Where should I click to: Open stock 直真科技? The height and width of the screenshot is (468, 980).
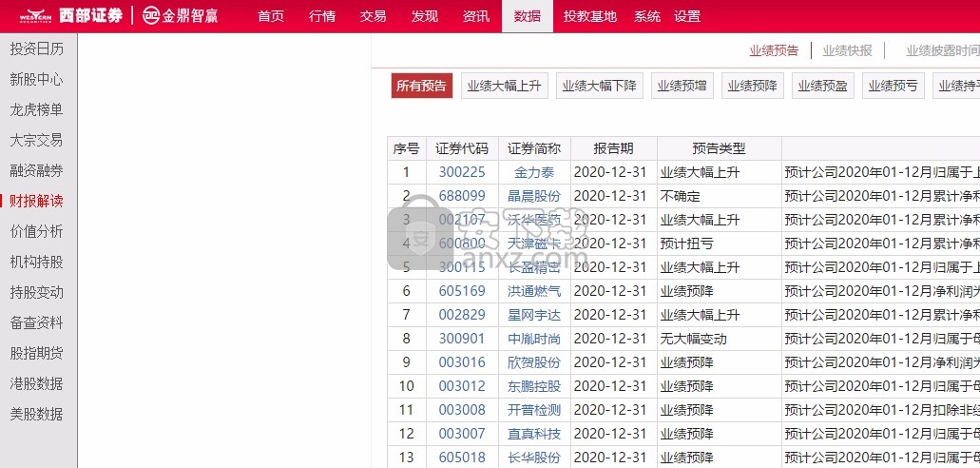(x=534, y=434)
